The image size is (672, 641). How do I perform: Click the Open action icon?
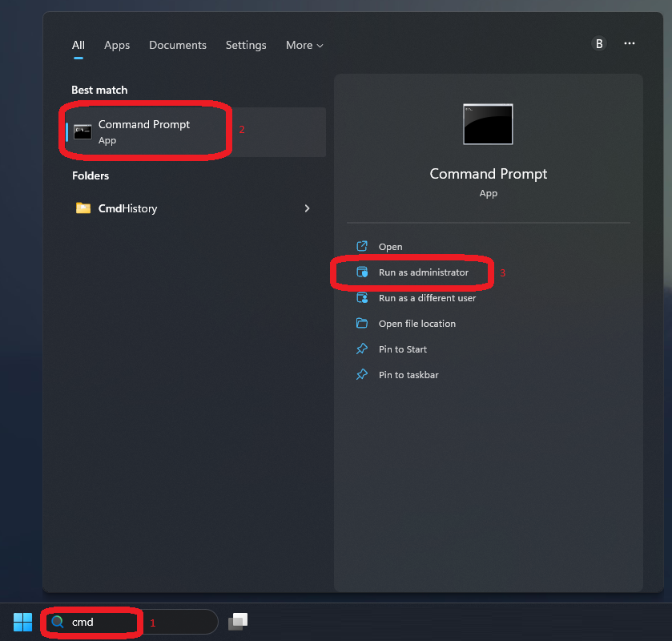362,246
